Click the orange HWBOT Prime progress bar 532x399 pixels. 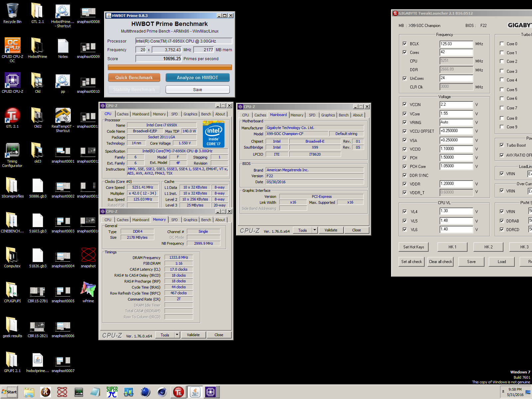pos(170,67)
